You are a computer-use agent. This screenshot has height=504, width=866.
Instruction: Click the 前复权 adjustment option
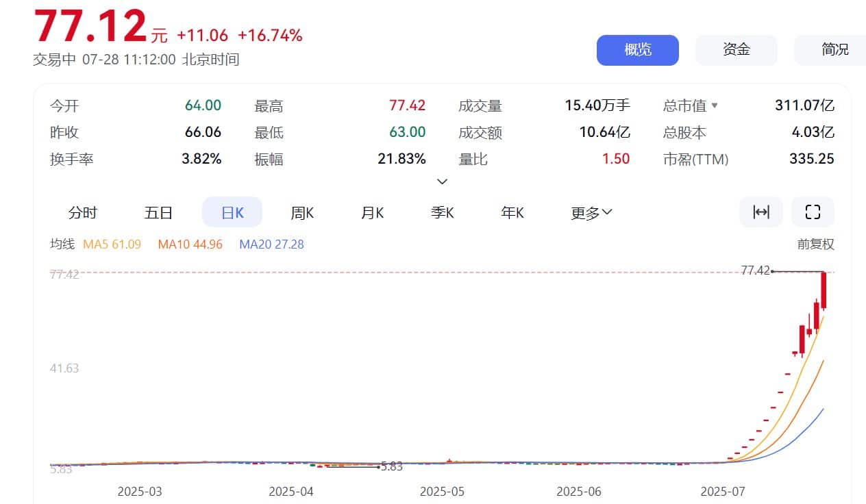(x=815, y=244)
